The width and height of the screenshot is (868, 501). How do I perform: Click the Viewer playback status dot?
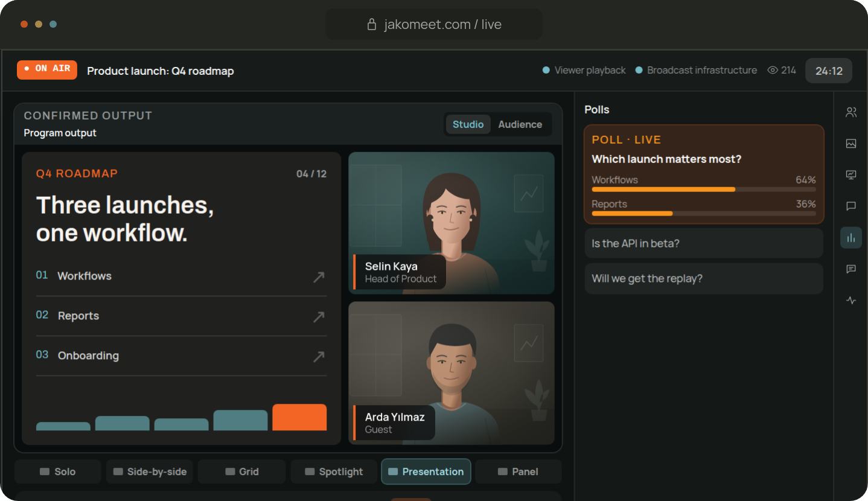(546, 70)
